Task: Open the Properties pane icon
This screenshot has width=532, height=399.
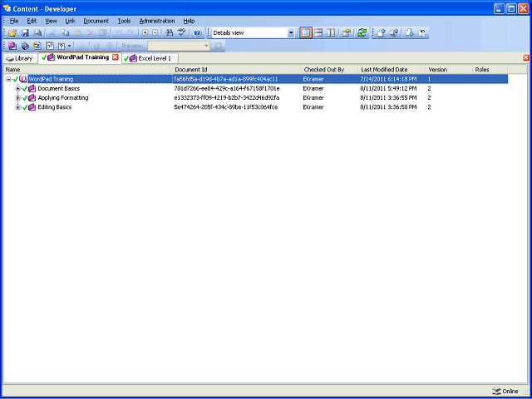Action: pos(346,33)
